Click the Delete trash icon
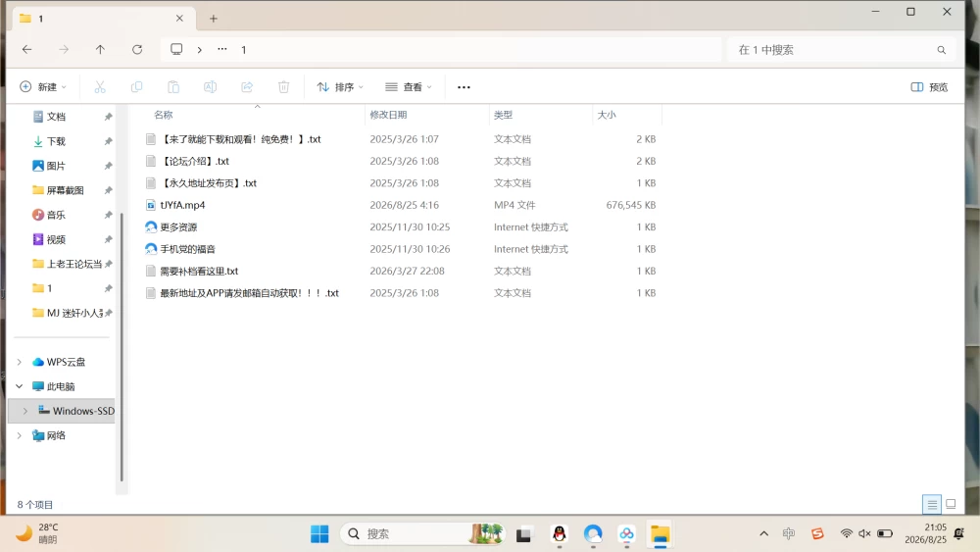The width and height of the screenshot is (980, 552). [284, 87]
